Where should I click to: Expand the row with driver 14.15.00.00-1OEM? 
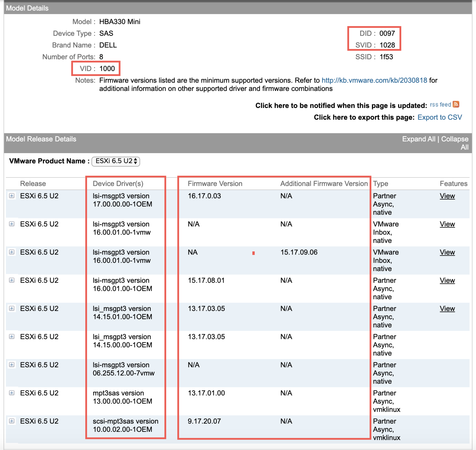pos(12,336)
